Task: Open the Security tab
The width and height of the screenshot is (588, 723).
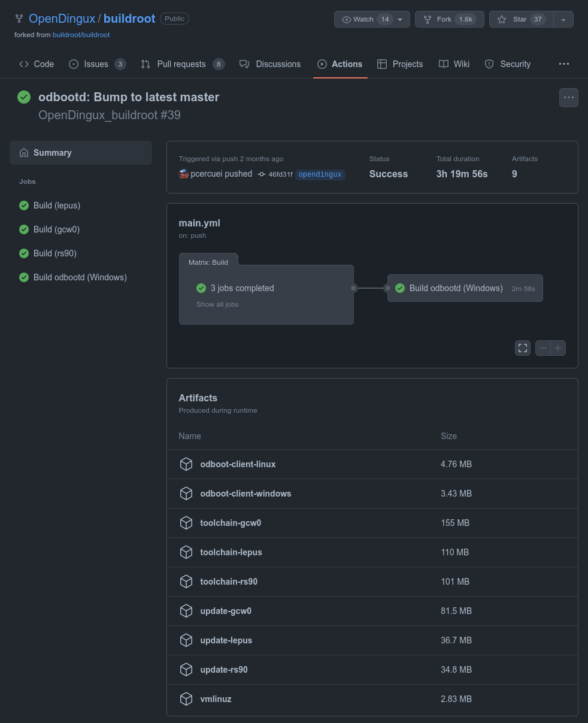Action: (507, 64)
